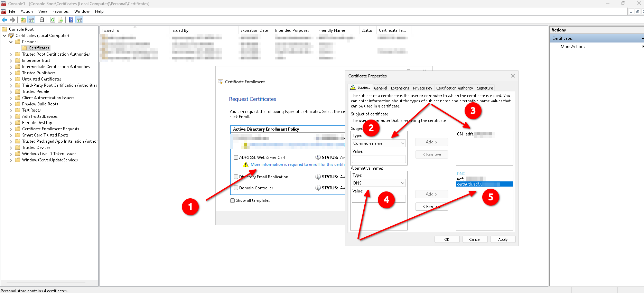Click the Up One Level folder icon
Screen dimensions: 644x293
23,20
